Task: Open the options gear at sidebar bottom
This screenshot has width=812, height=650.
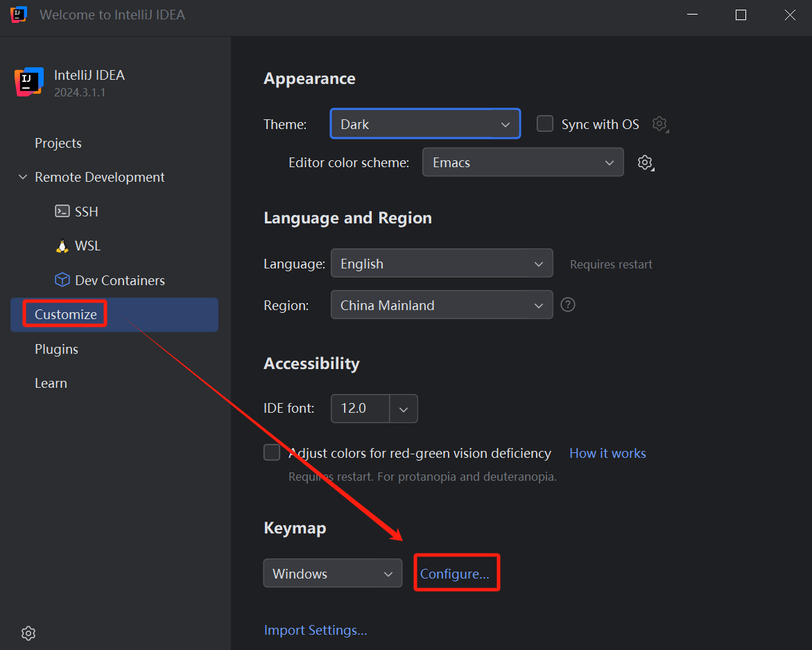Action: tap(28, 633)
